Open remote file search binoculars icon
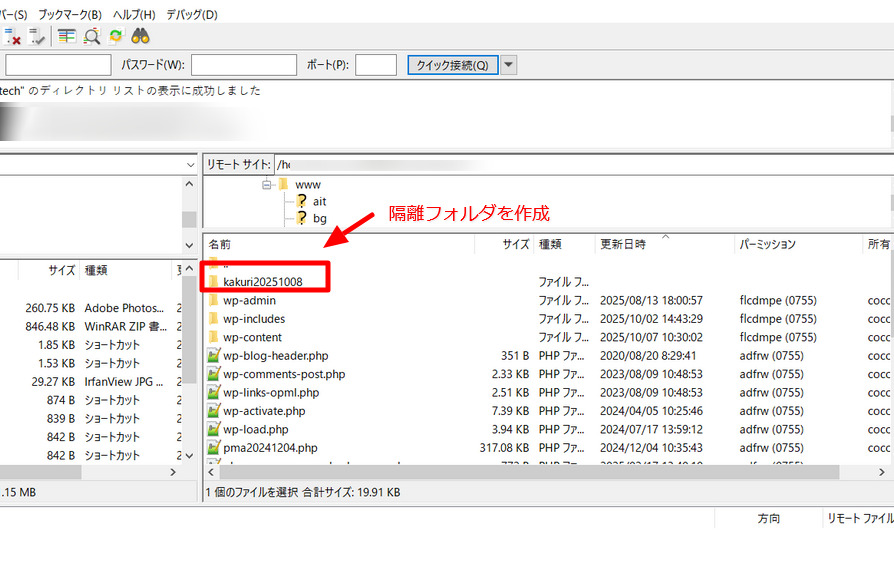Image resolution: width=894 pixels, height=570 pixels. (140, 36)
